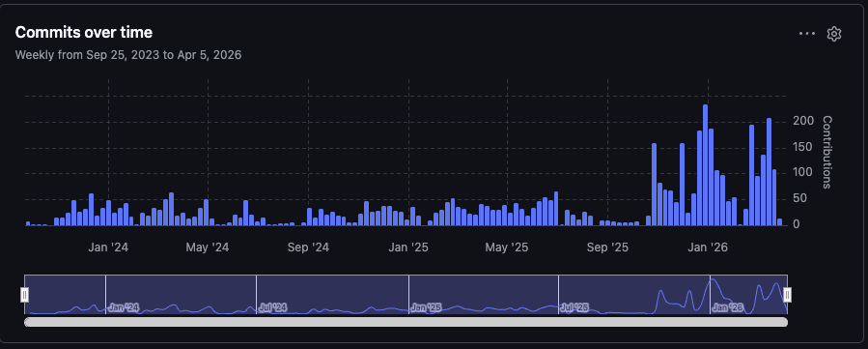This screenshot has width=868, height=349.
Task: Click the Sep '25 x-axis label
Action: tap(608, 247)
